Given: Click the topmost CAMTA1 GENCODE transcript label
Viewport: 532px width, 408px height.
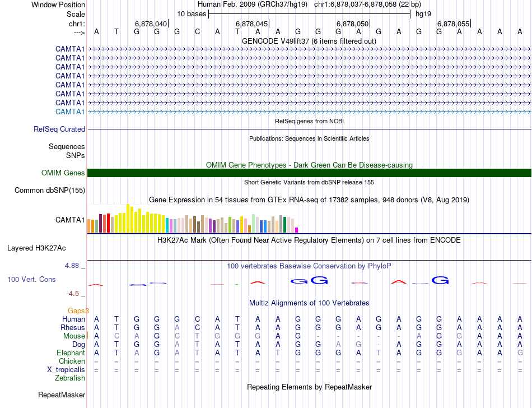Looking at the screenshot, I should [x=70, y=49].
